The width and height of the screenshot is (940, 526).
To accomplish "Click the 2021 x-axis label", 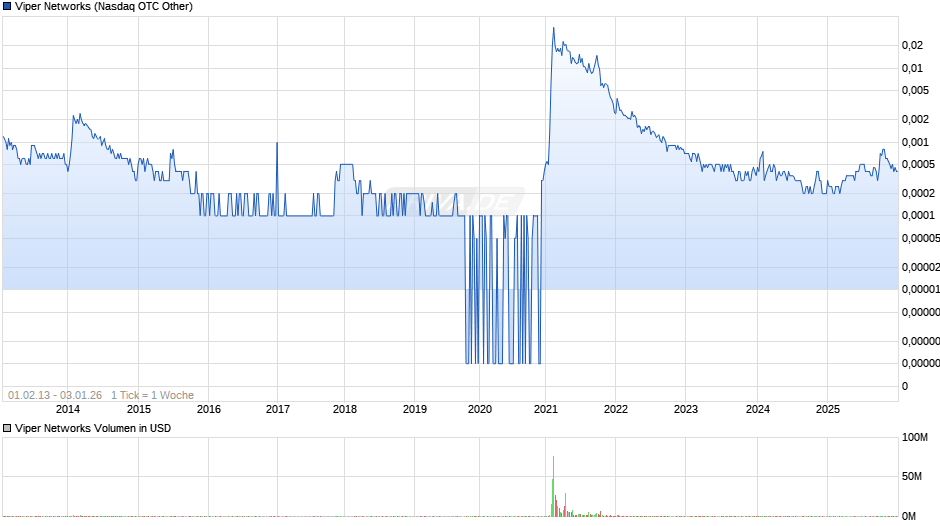I will 546,409.
